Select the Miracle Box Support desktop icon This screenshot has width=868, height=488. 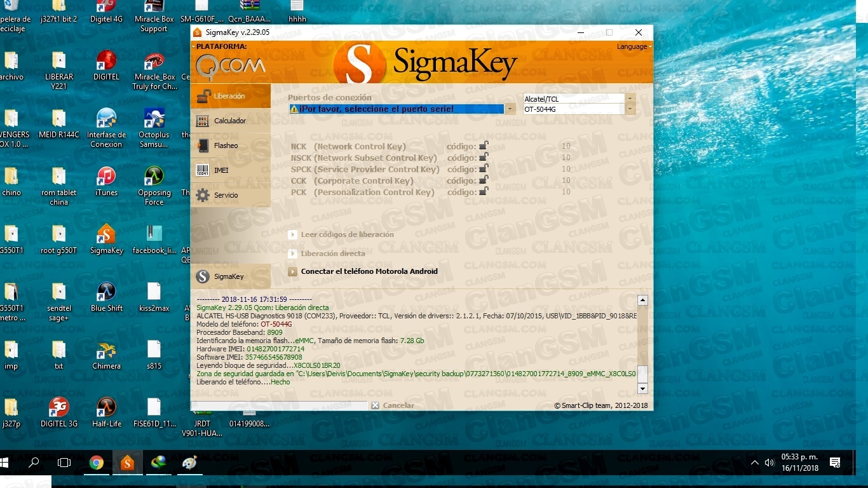154,15
